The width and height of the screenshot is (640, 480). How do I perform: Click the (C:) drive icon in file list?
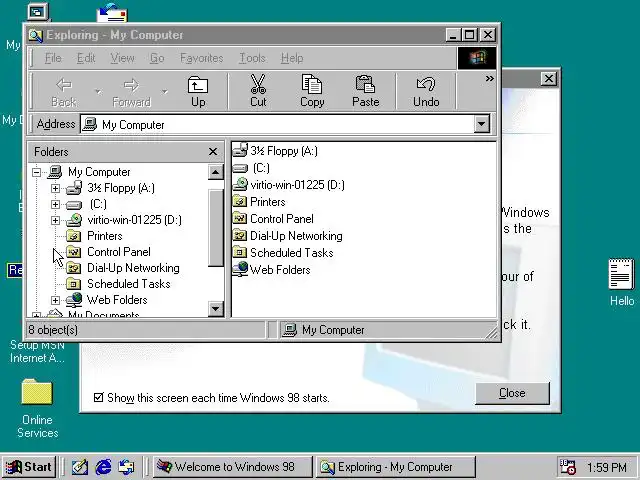tap(240, 168)
